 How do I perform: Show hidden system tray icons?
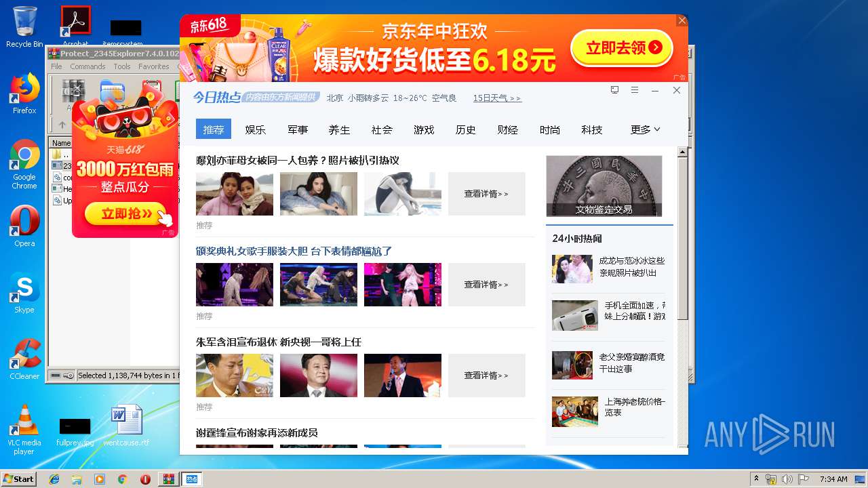coord(756,479)
